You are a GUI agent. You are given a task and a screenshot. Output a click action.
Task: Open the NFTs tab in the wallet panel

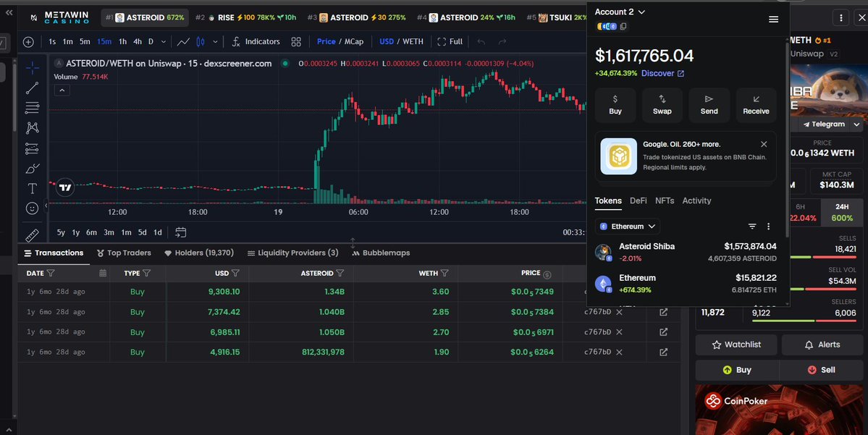click(664, 200)
